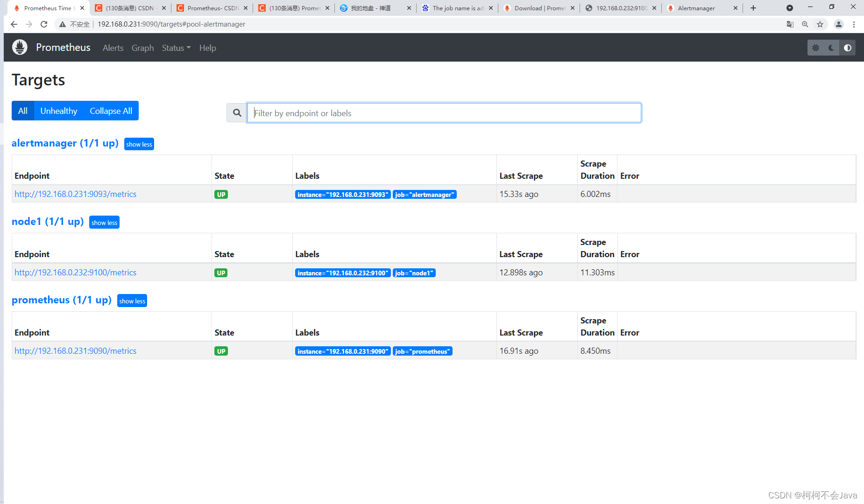Close the 'The job name is' tab

[491, 8]
